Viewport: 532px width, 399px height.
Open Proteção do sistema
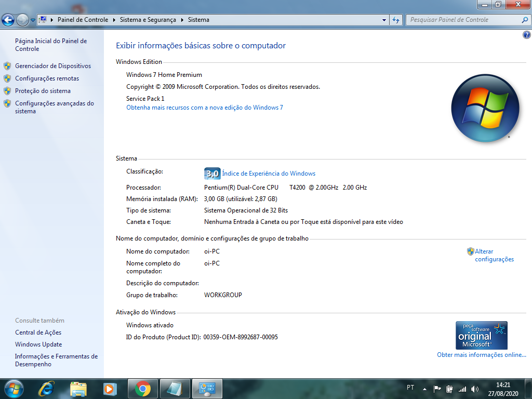43,91
